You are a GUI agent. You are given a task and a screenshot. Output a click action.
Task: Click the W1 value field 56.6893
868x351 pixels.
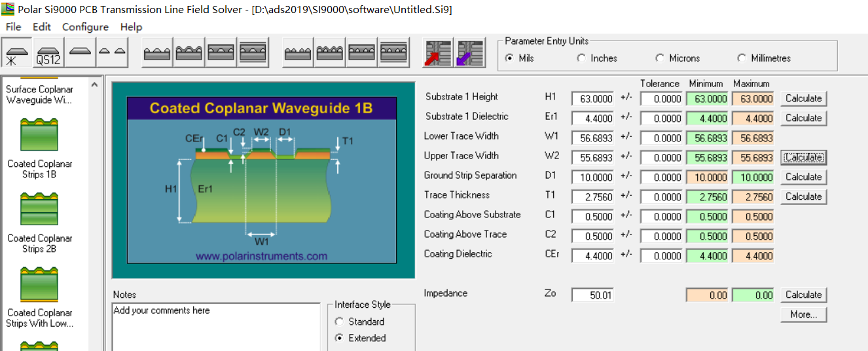pyautogui.click(x=593, y=138)
